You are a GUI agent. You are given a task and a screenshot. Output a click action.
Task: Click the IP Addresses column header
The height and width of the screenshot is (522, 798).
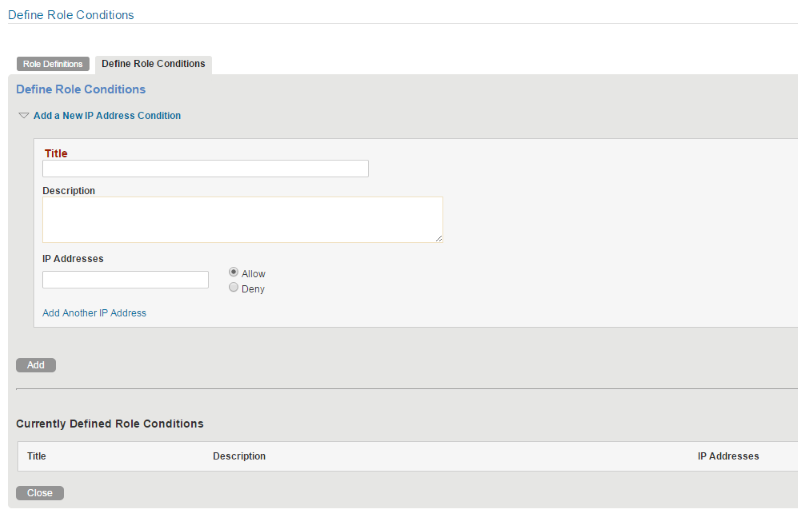728,456
